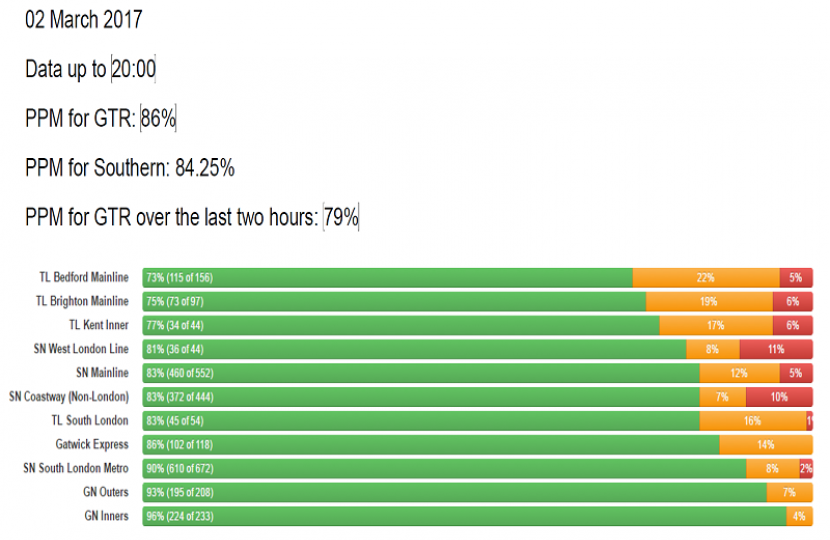Click the green TL Bedford Mainline 73% bar
Screen dimensions: 830x540
(388, 278)
